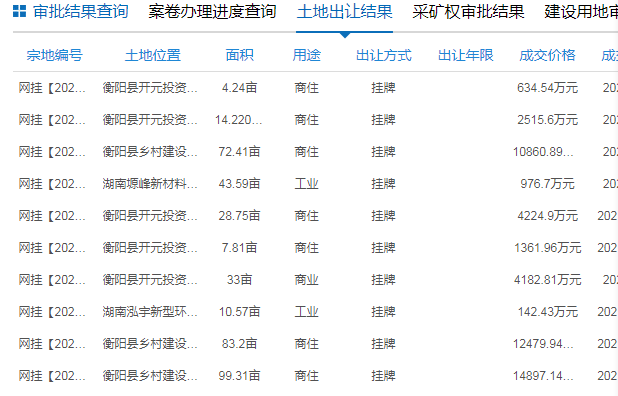Open 湖南塬峰新材料... land location

click(150, 184)
